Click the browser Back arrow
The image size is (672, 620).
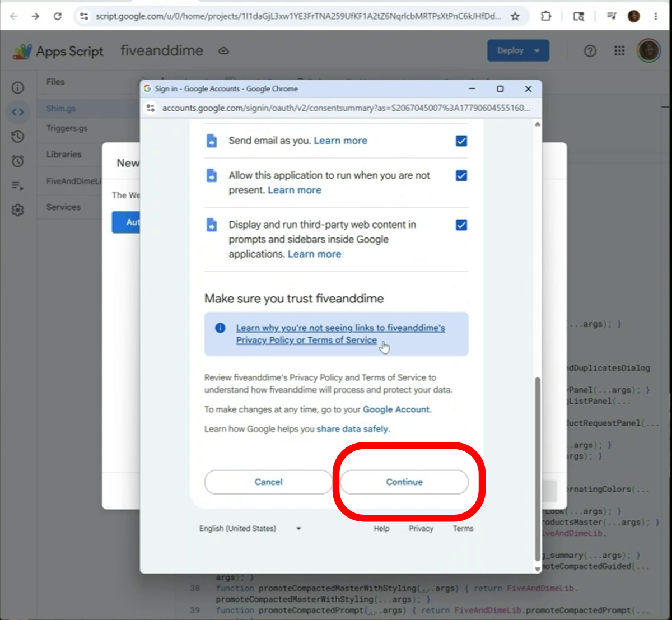14,16
